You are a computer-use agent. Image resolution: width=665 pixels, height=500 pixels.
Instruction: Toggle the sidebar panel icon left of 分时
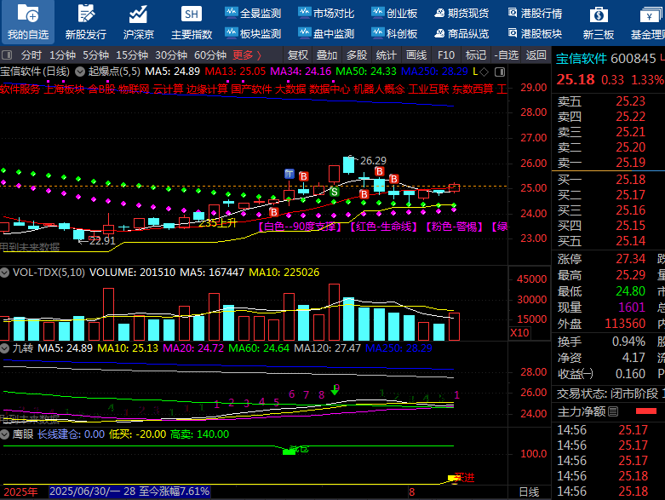pyautogui.click(x=7, y=55)
